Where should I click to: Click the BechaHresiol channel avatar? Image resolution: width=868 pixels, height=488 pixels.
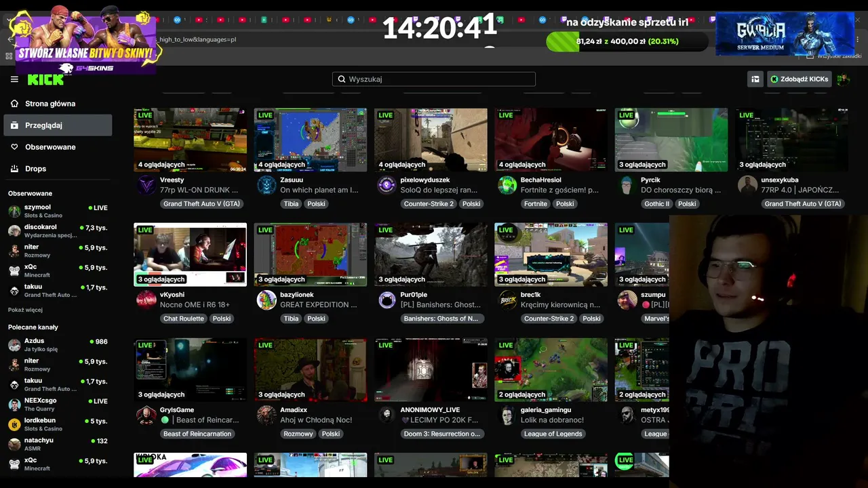(x=507, y=185)
